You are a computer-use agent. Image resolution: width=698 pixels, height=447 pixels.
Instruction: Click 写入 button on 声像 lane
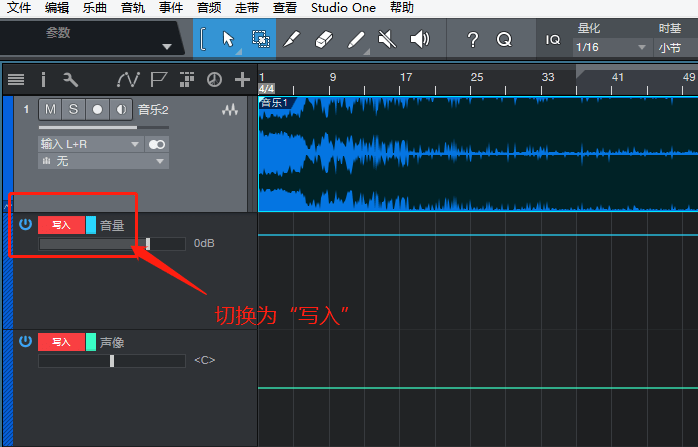(x=61, y=342)
